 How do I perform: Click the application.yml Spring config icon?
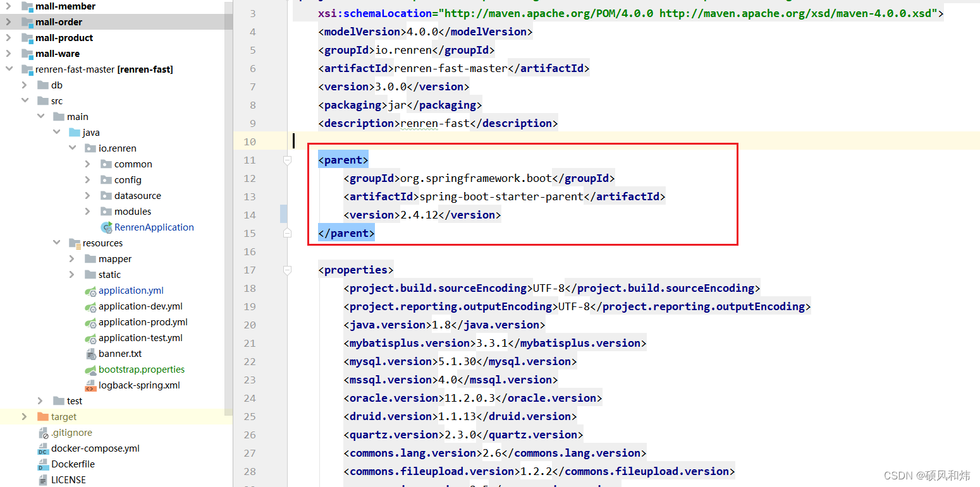[90, 291]
